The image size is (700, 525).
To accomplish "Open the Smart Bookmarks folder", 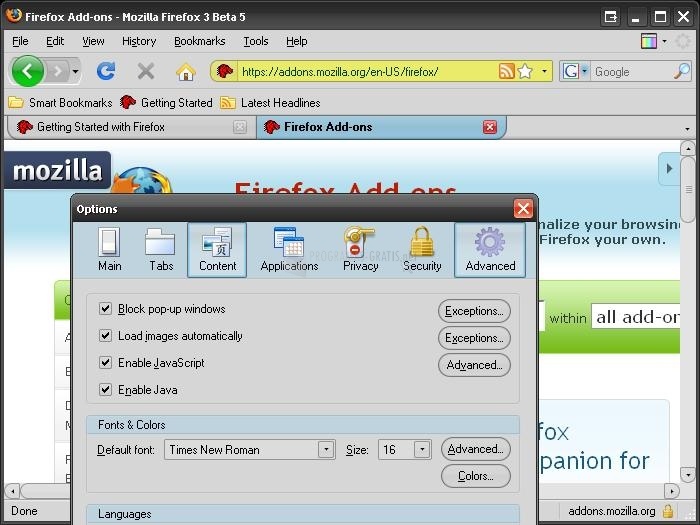I will (x=60, y=103).
